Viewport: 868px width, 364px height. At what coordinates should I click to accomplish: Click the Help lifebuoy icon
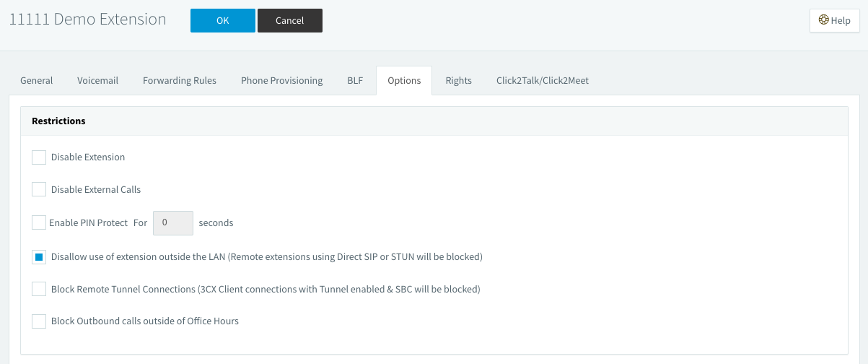click(x=823, y=21)
